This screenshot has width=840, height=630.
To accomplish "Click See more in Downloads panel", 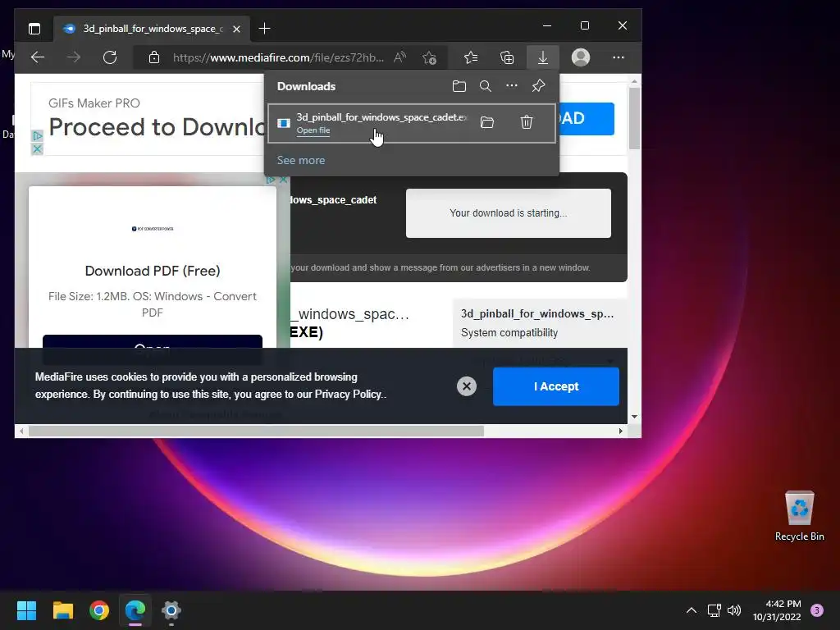I will (301, 160).
